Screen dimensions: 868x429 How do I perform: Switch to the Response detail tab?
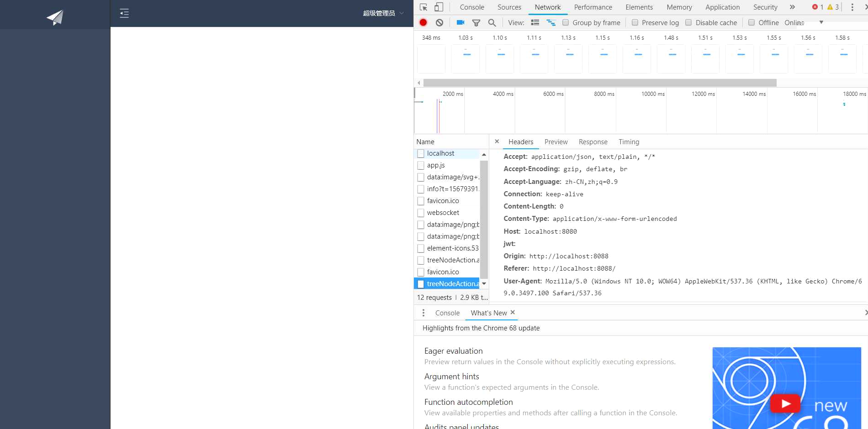tap(593, 142)
